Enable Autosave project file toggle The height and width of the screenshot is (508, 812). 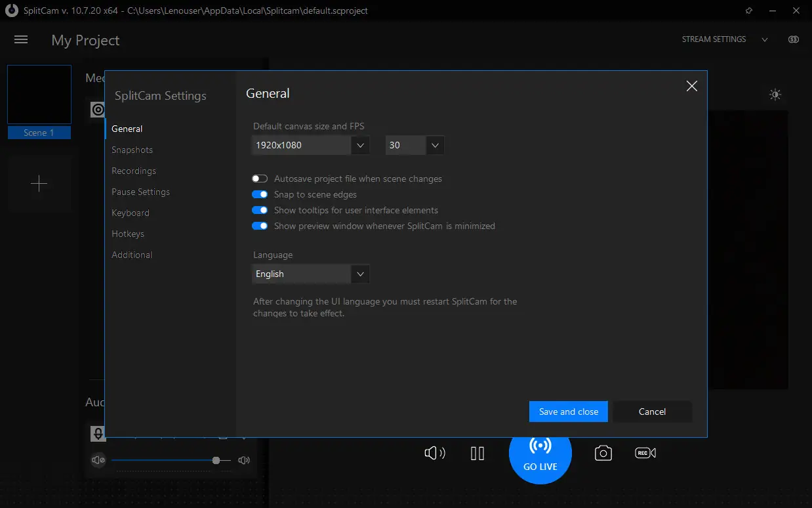(x=260, y=179)
